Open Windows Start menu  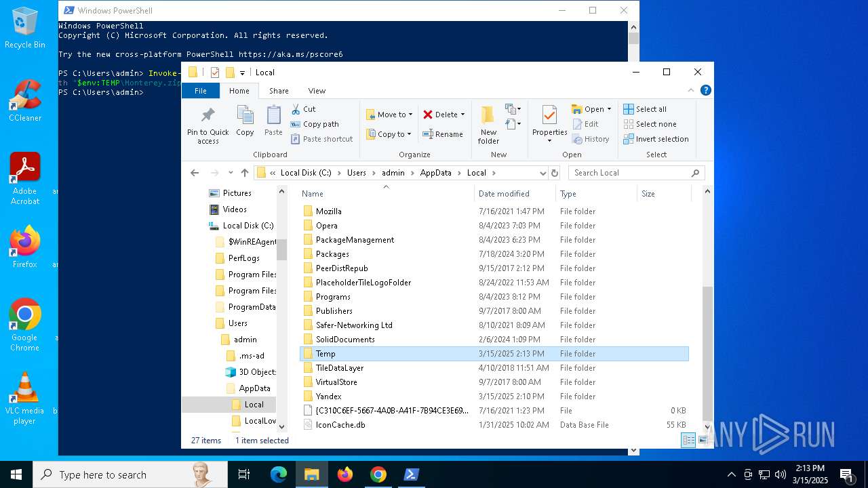(16, 474)
